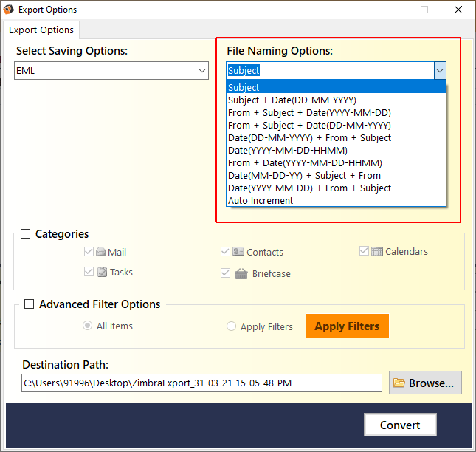Enable the Advanced Filter Options checkbox

(x=29, y=304)
